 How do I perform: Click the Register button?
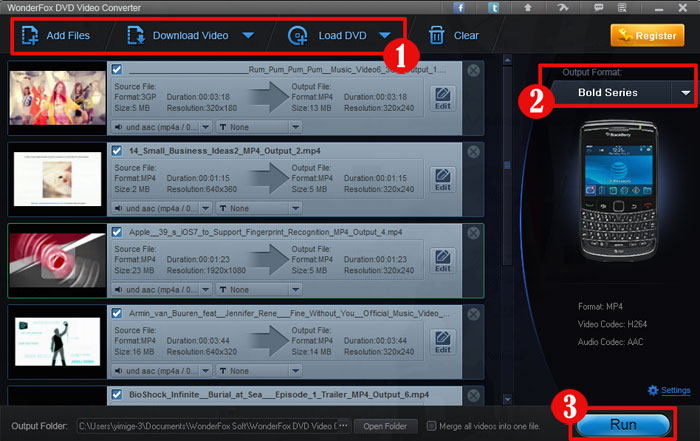[x=647, y=35]
